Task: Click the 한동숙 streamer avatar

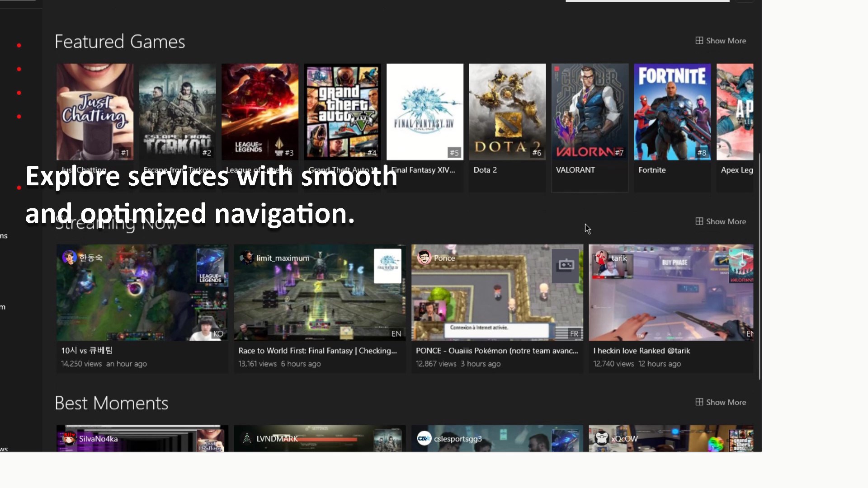Action: coord(69,258)
